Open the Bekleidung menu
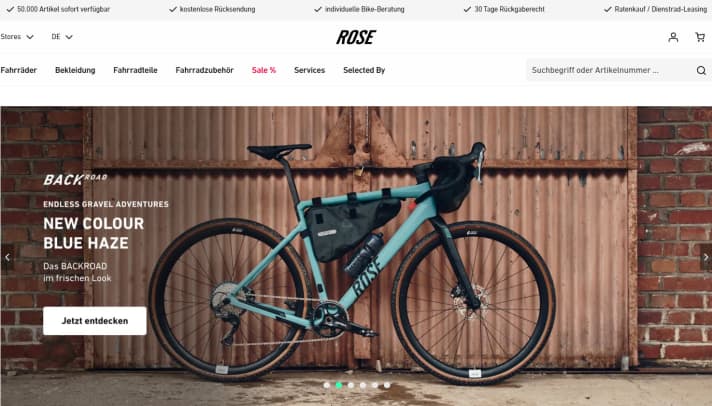This screenshot has width=712, height=406. pos(75,70)
